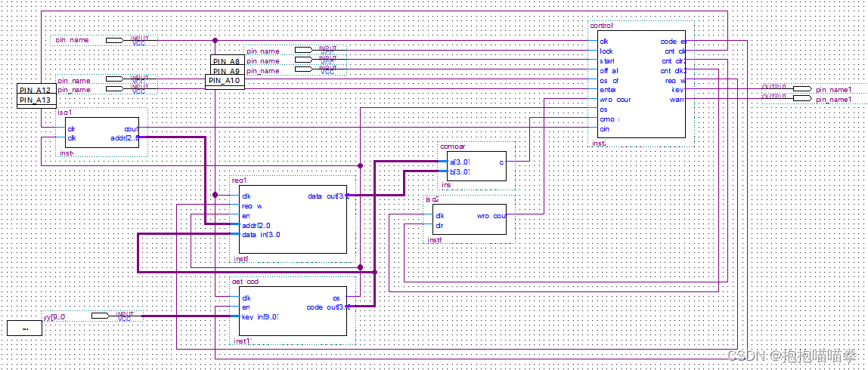Click the addr[2..0] output on jsq1
This screenshot has width=868, height=370.
tap(123, 137)
